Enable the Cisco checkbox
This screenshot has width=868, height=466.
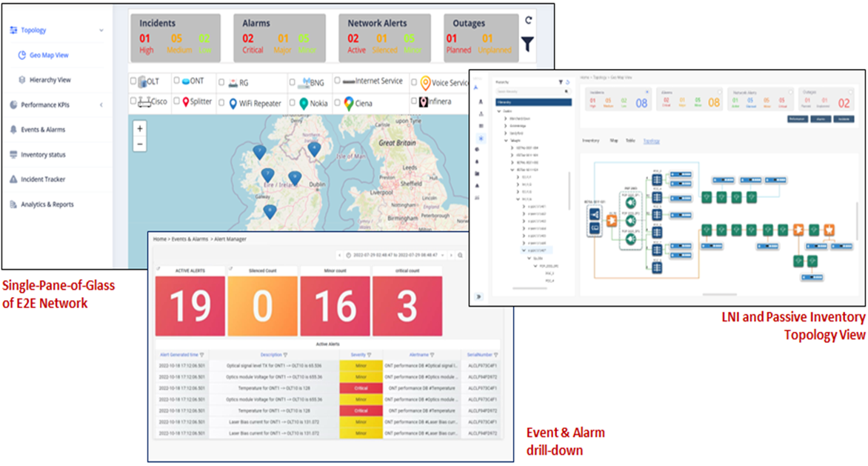(x=133, y=101)
